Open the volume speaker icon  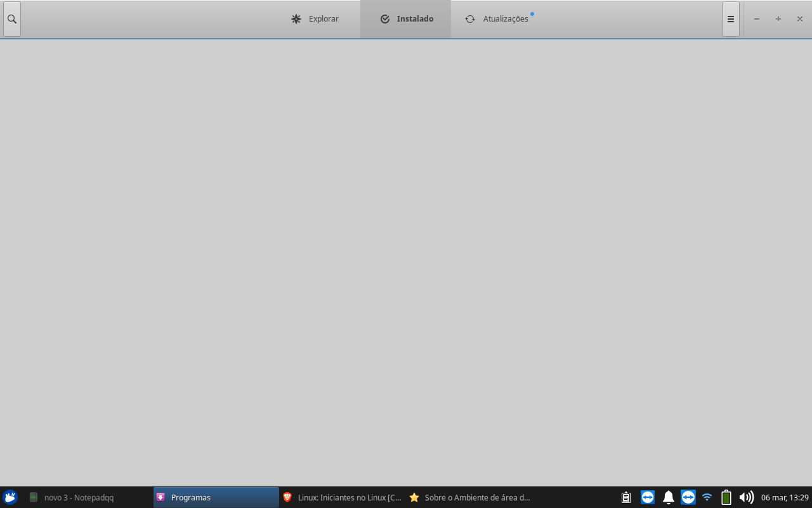pos(747,497)
